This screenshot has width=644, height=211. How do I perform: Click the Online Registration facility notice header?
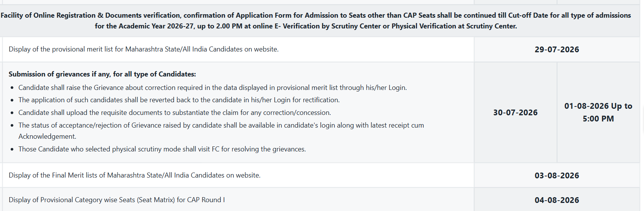316,21
